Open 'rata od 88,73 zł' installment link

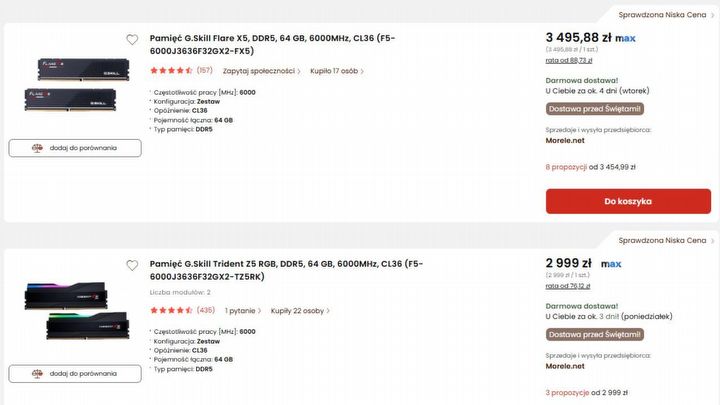click(x=568, y=60)
